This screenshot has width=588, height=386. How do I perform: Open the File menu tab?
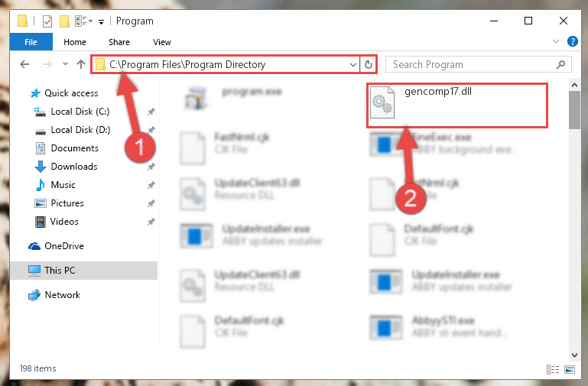(31, 42)
